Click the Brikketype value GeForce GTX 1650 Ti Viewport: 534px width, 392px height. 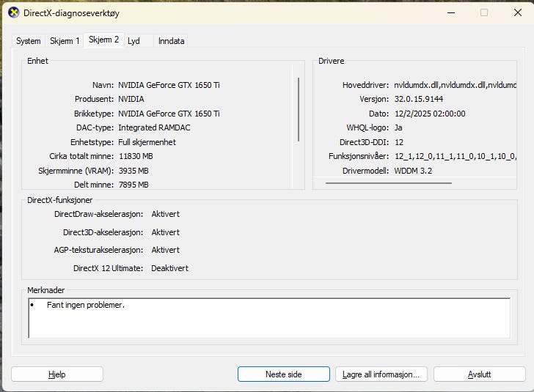click(x=169, y=114)
